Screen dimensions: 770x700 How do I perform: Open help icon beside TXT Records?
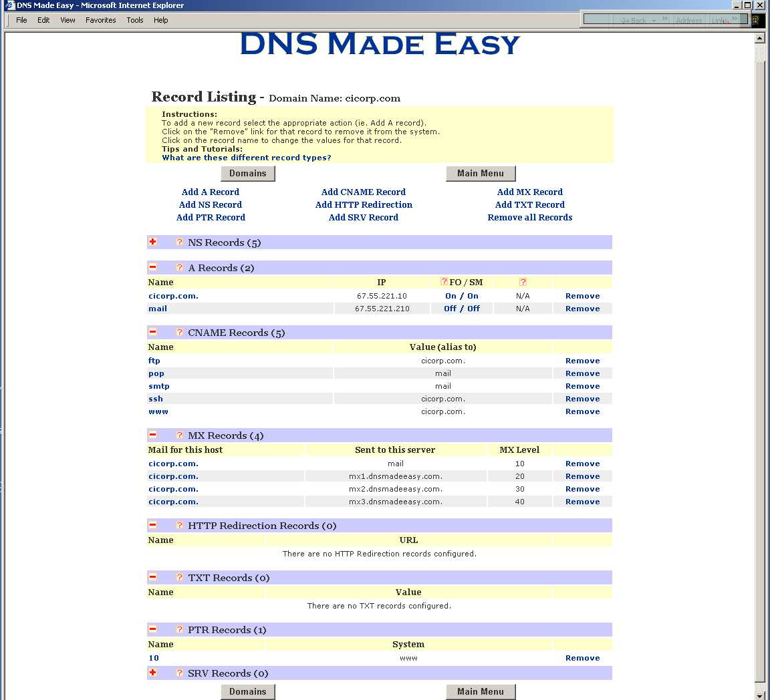click(x=179, y=577)
